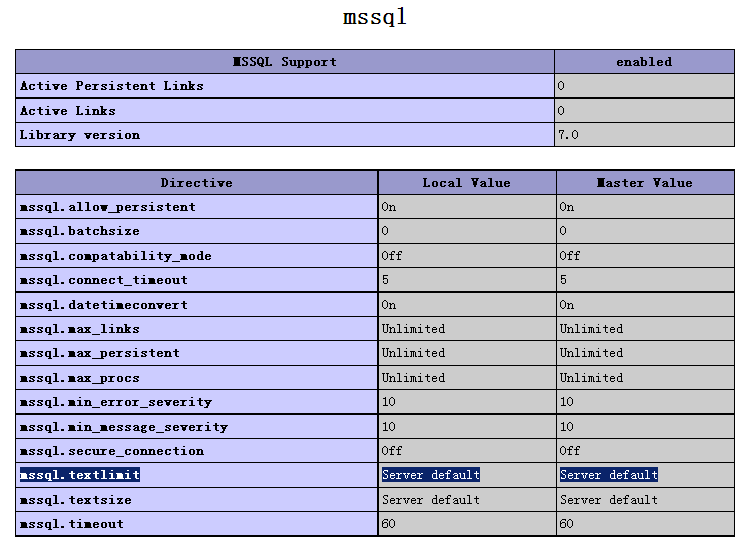The width and height of the screenshot is (752, 543).
Task: Select the mssql.textsize local value Server default
Action: click(x=431, y=500)
